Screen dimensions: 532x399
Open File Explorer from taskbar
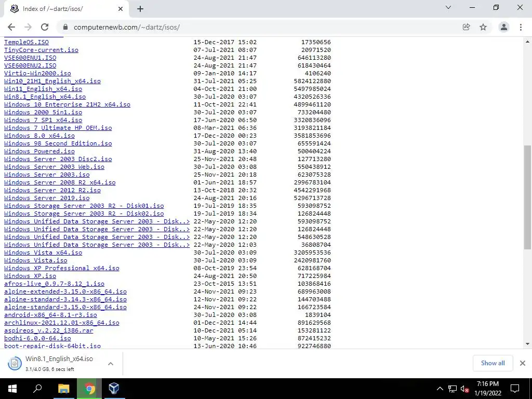coord(63,389)
